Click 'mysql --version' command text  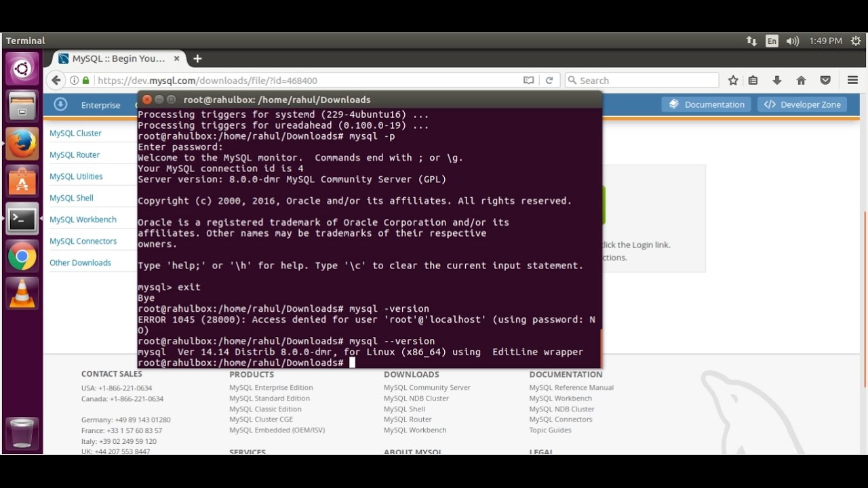(x=392, y=341)
